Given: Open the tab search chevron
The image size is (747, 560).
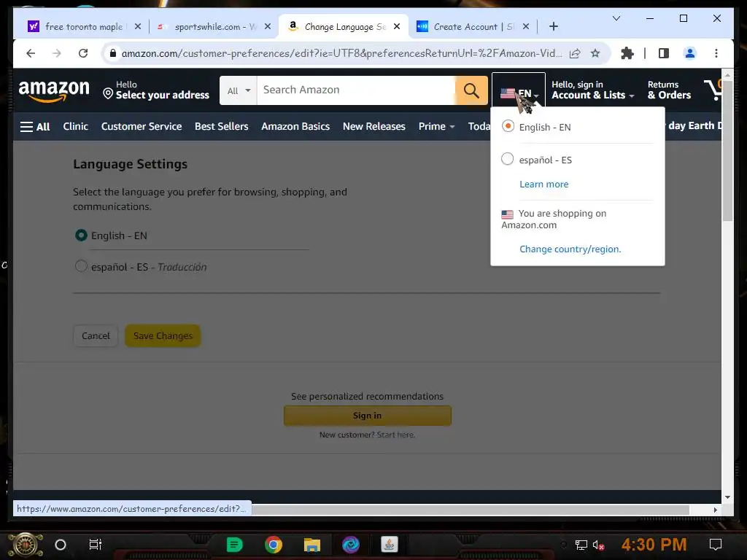Looking at the screenshot, I should click(616, 18).
